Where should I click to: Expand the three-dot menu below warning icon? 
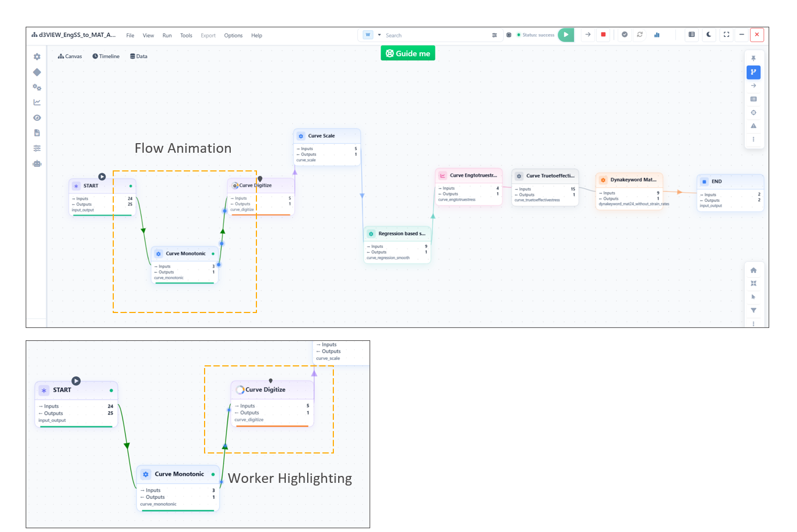[x=753, y=139]
